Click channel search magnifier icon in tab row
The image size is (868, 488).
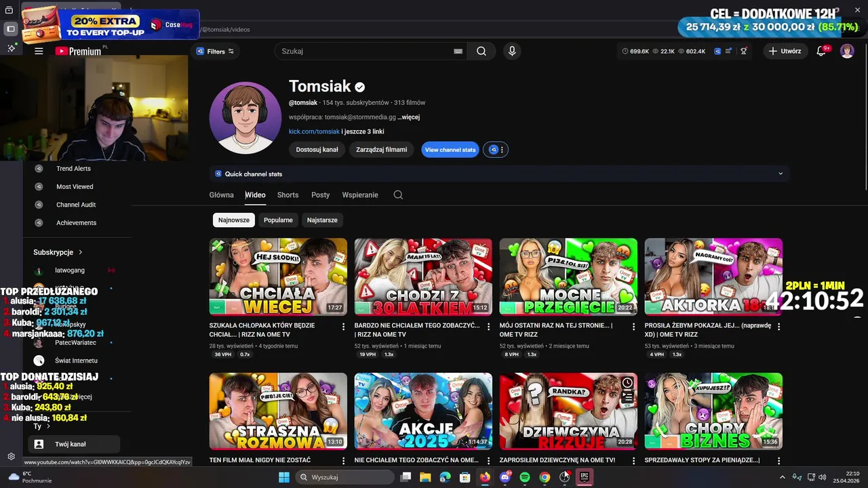click(x=398, y=195)
